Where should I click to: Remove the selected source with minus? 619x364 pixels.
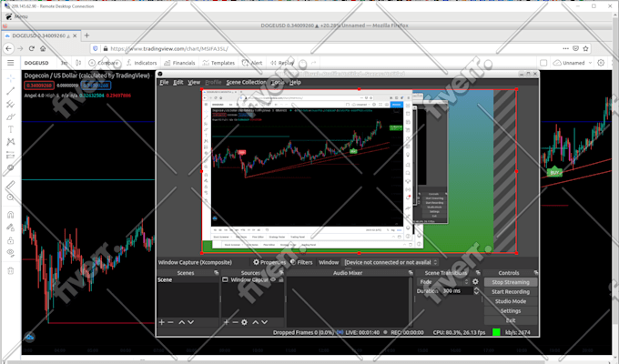235,322
